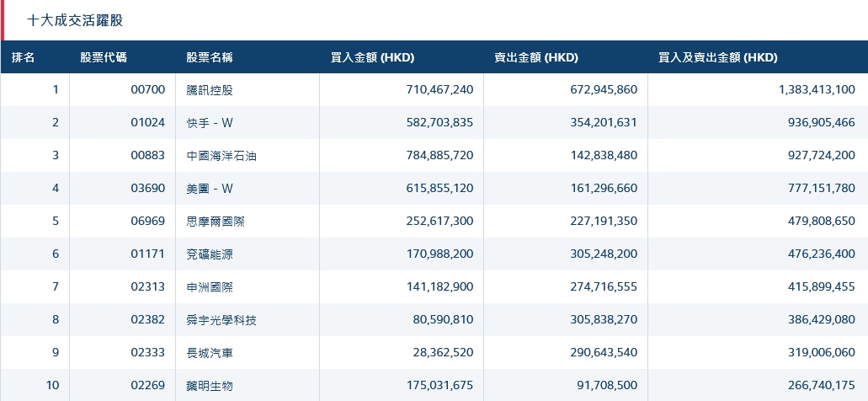868x401 pixels.
Task: Click the 兗礦能源 stock name
Action: tap(210, 254)
